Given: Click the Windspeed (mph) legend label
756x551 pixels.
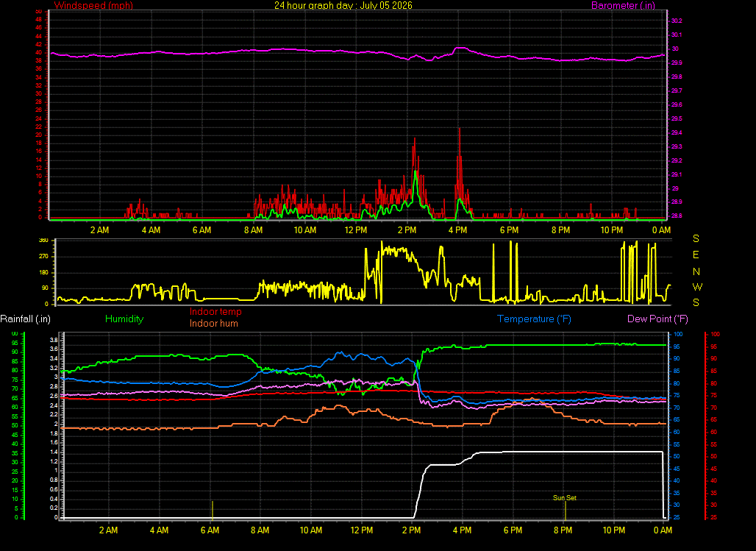Looking at the screenshot, I should pyautogui.click(x=93, y=5).
